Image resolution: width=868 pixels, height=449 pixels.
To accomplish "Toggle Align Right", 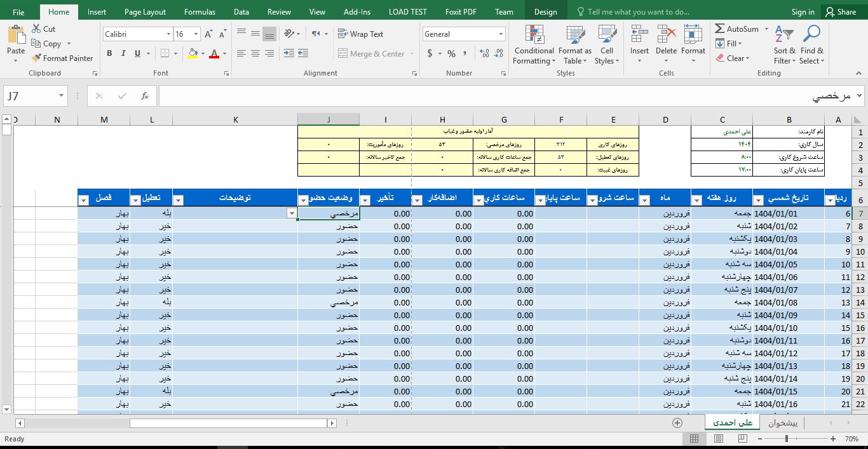I will [x=269, y=54].
